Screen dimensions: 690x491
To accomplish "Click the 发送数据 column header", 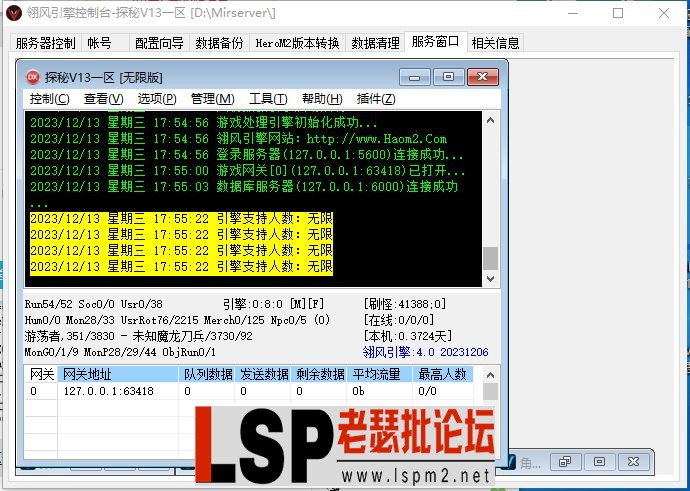I will click(263, 374).
